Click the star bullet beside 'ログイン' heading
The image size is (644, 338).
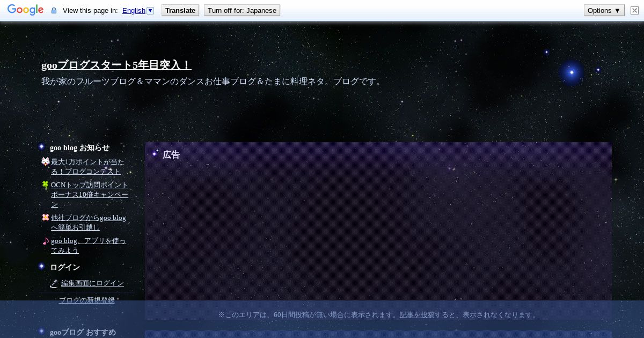(x=41, y=266)
